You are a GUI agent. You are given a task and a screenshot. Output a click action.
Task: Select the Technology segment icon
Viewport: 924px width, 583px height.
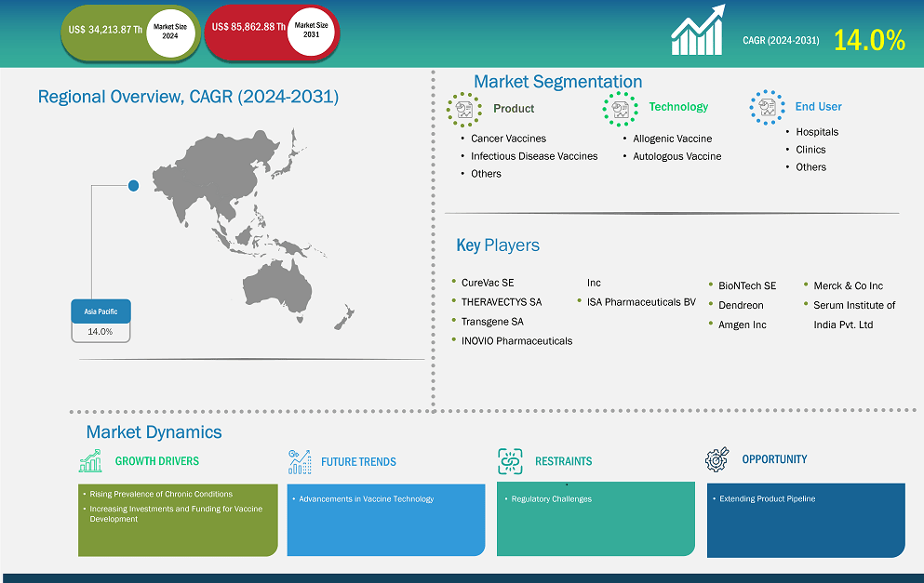tap(619, 108)
